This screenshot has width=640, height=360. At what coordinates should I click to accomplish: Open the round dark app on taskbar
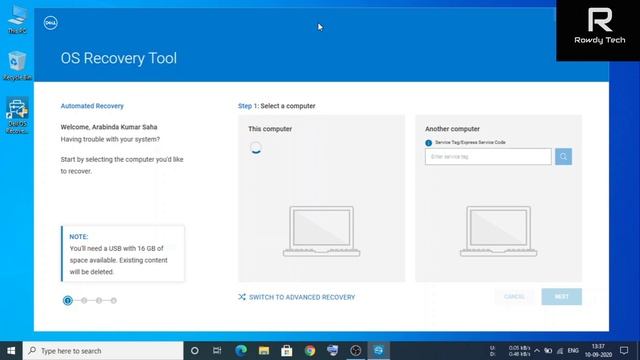pos(356,351)
